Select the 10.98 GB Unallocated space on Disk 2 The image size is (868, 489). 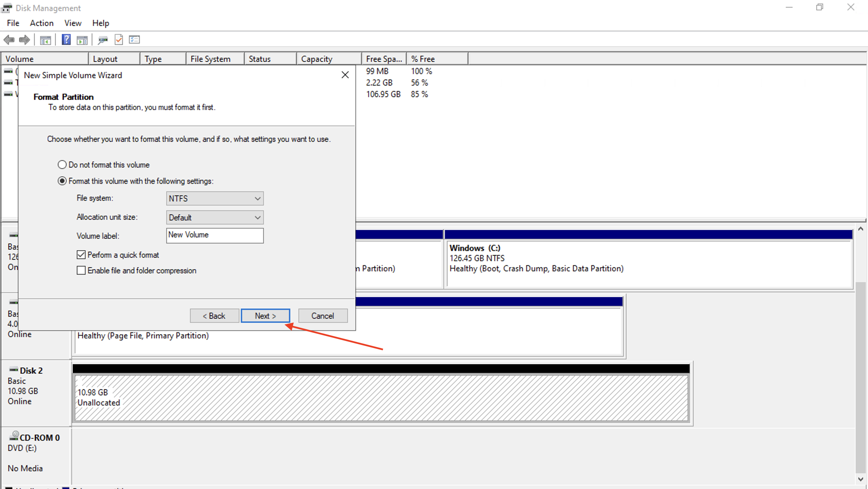click(381, 393)
